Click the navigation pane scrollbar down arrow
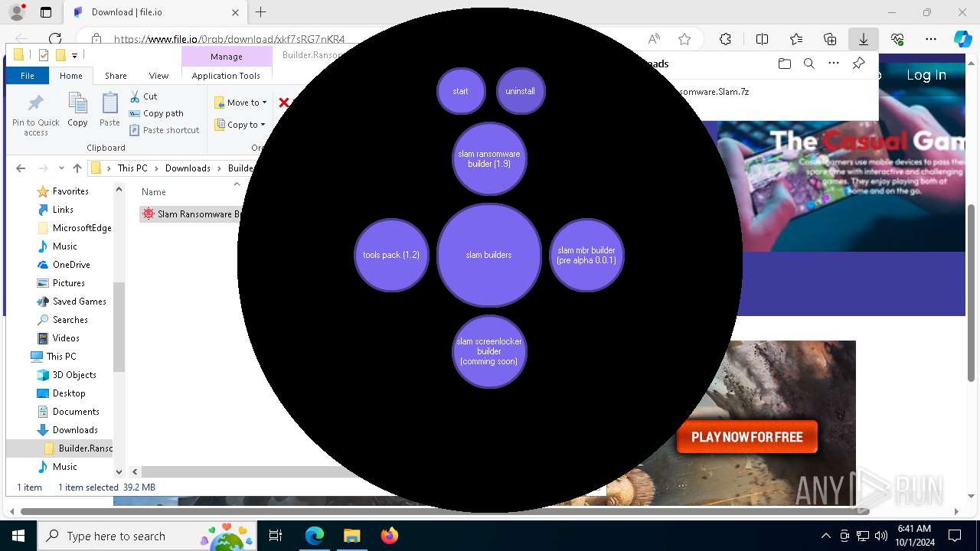This screenshot has height=551, width=980. coord(119,471)
